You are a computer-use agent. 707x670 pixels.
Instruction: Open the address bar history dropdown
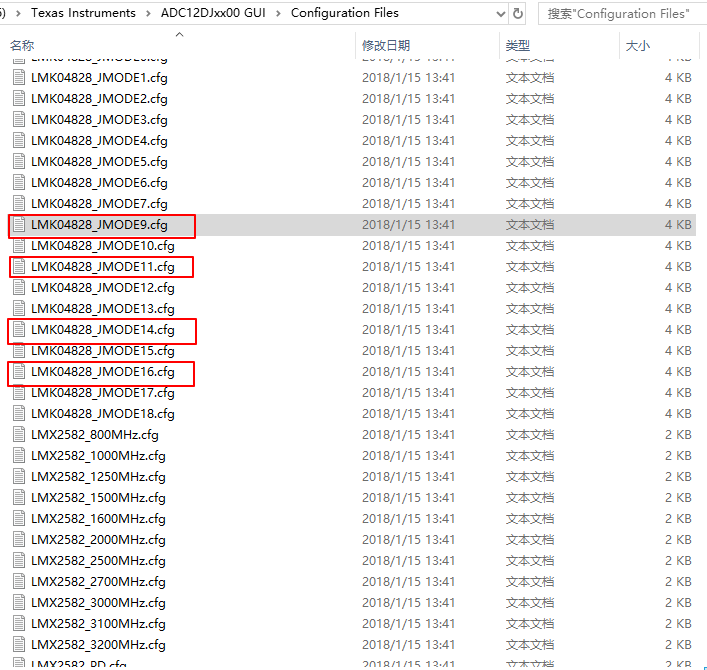pos(500,14)
